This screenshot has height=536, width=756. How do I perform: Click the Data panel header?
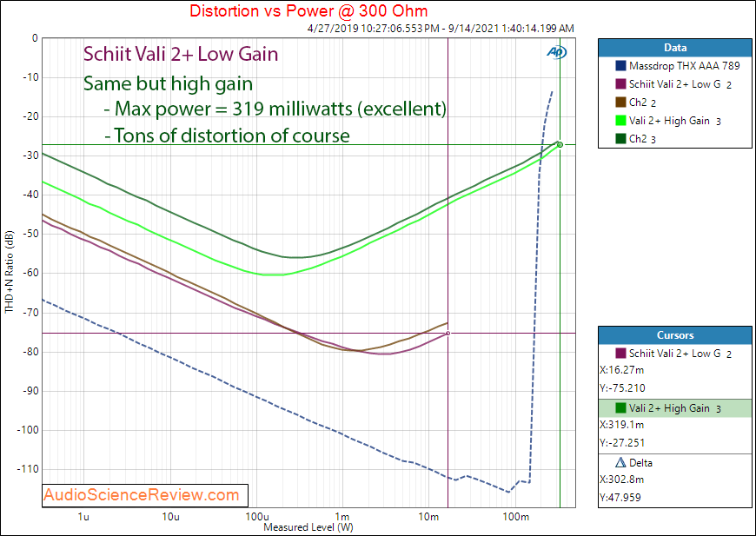click(x=675, y=48)
